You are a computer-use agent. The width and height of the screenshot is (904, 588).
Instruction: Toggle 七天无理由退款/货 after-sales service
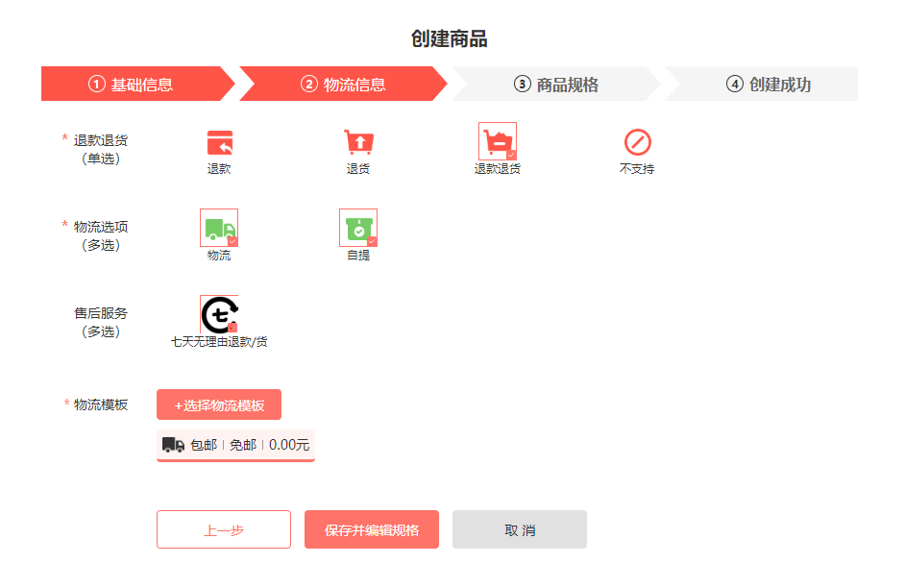pos(219,314)
